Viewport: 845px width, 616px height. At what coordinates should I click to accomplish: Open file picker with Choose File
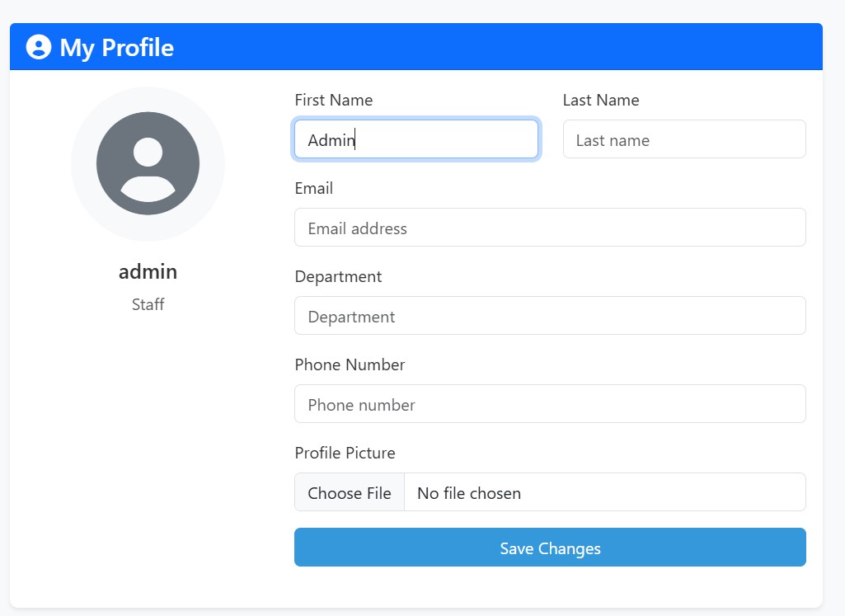pos(350,492)
